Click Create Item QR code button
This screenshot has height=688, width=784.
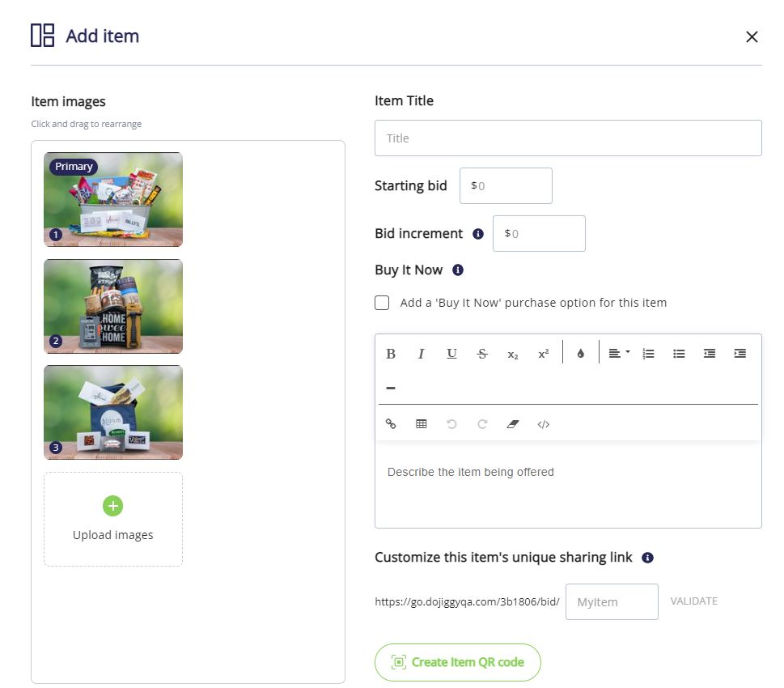tap(457, 662)
